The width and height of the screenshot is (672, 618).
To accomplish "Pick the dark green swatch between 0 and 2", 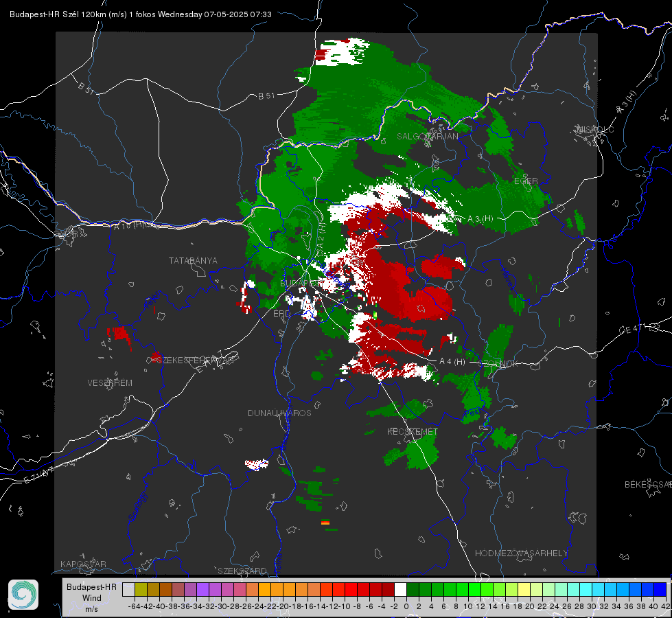I will tap(413, 590).
